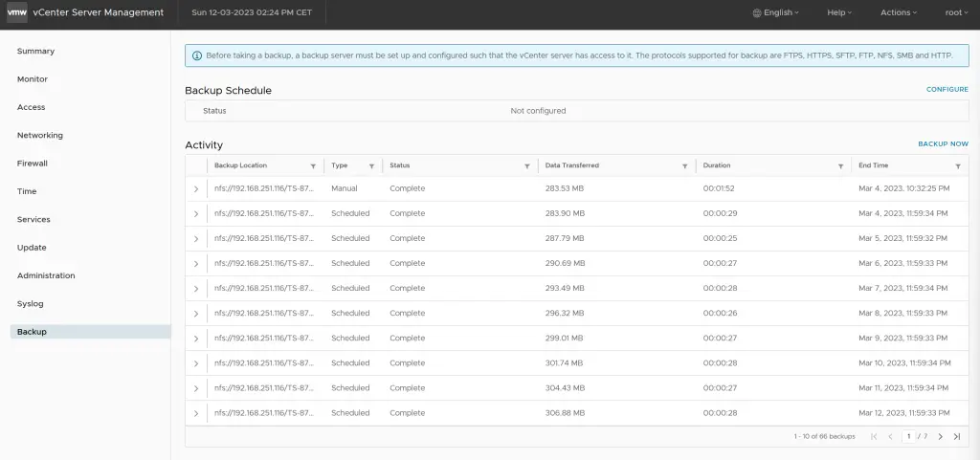Go to the Access section
980x460 pixels.
32,107
